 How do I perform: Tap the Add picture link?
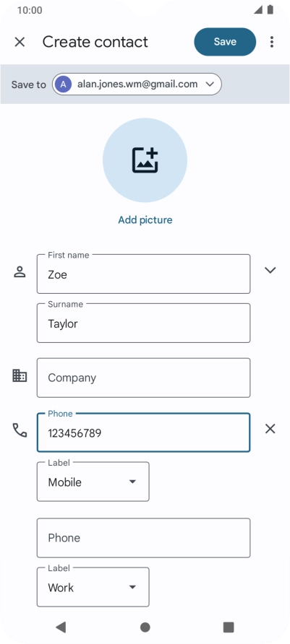pos(145,219)
